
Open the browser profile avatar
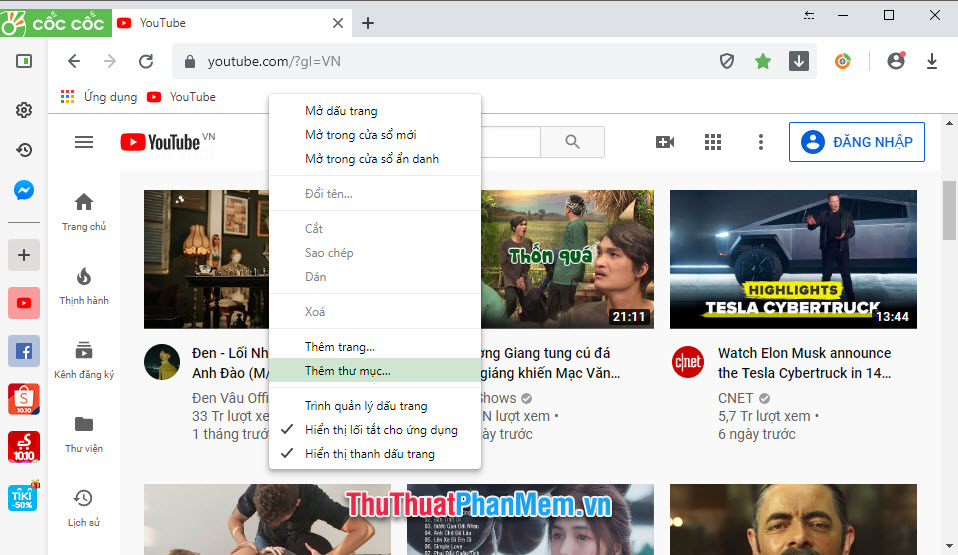tap(896, 61)
